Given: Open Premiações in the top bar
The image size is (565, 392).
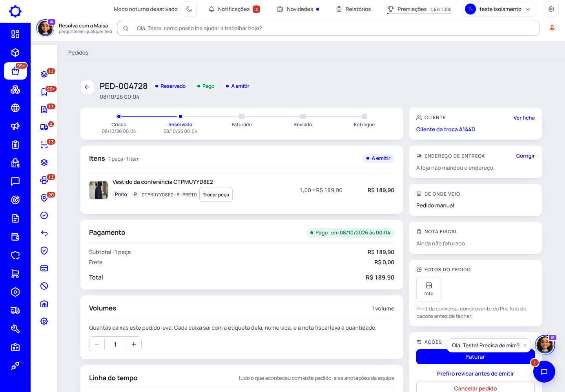Looking at the screenshot, I should click(x=419, y=9).
